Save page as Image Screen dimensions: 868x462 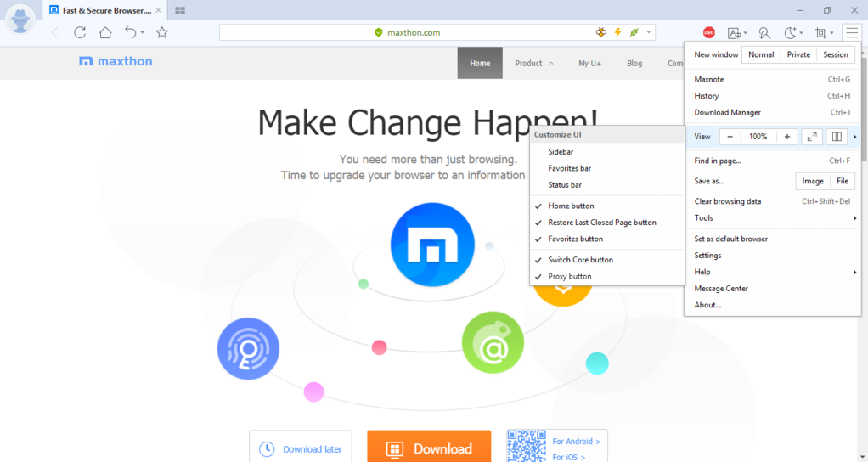point(813,181)
